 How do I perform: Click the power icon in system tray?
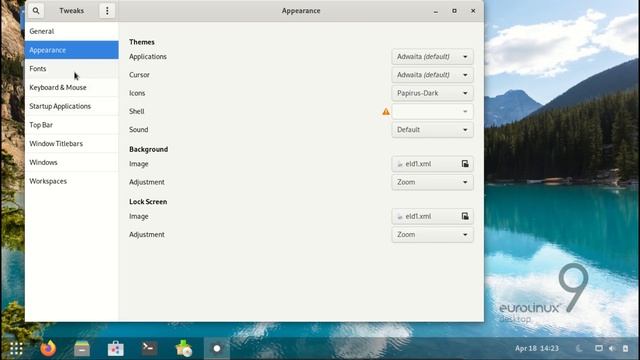[x=625, y=349]
